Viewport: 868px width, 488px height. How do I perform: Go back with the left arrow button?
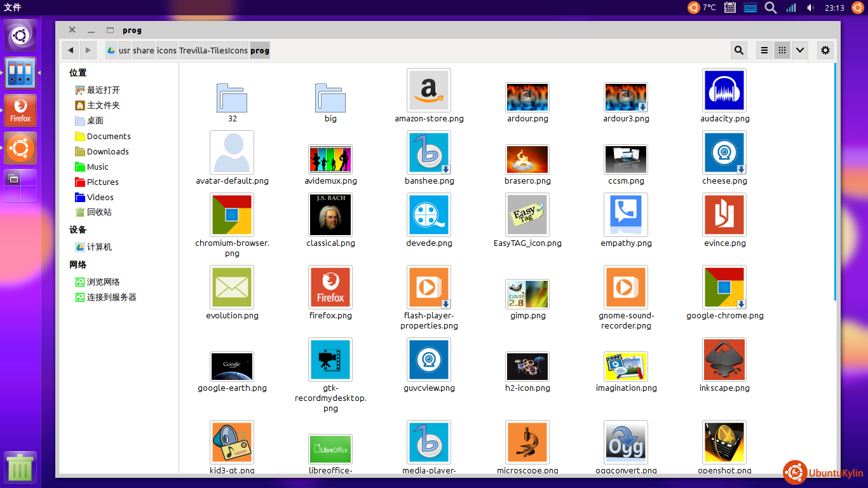click(x=71, y=50)
